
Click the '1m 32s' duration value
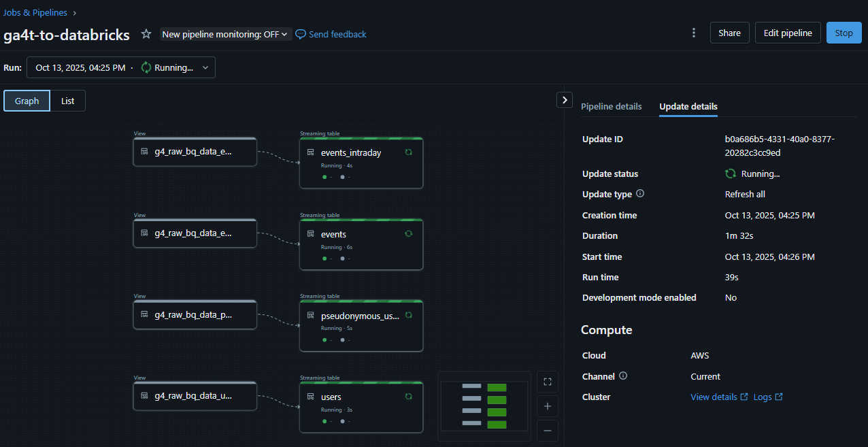pos(739,235)
